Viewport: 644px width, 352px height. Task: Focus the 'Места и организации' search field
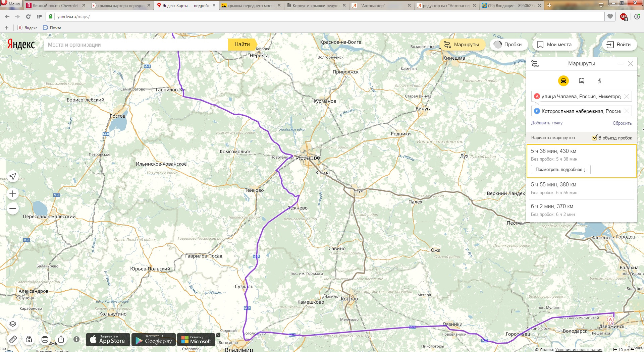tap(136, 45)
